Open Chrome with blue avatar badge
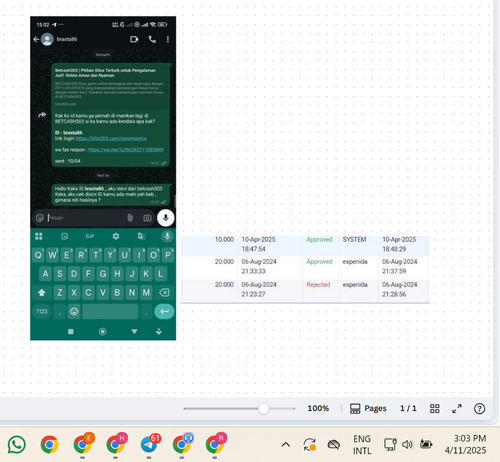Viewport: 500px width, 462px height. click(x=182, y=444)
